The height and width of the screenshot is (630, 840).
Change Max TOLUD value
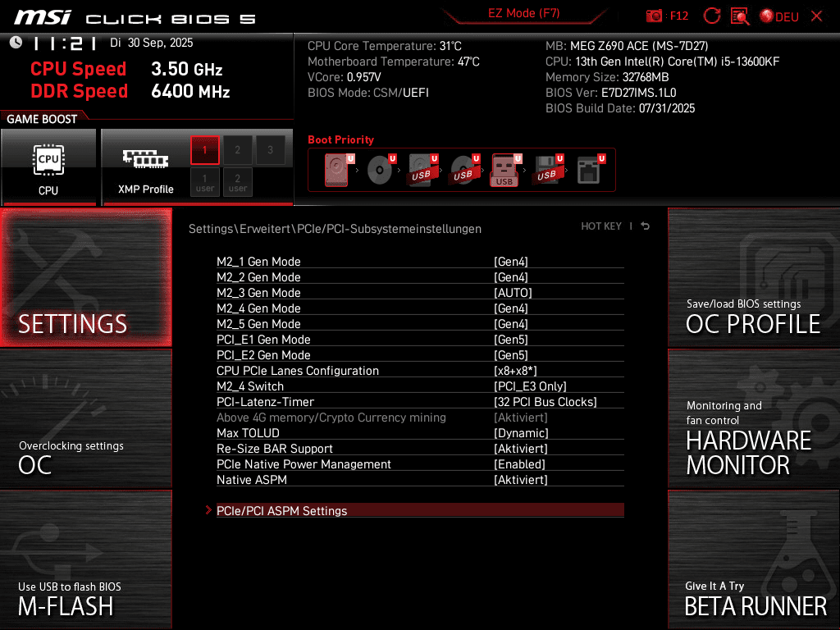tap(420, 432)
